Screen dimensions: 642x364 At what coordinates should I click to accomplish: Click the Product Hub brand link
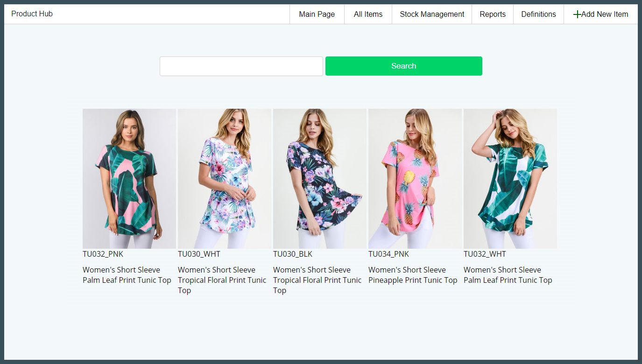pyautogui.click(x=32, y=14)
